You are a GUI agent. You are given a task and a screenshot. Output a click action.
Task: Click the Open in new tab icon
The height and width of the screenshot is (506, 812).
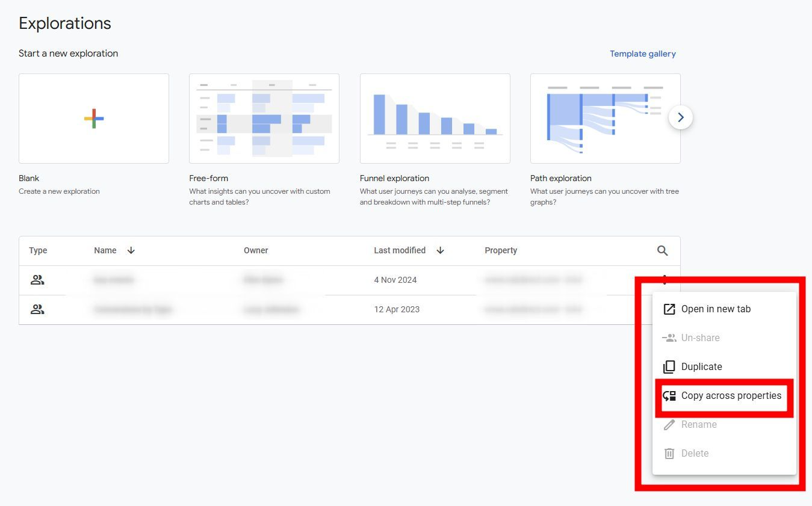pyautogui.click(x=669, y=309)
